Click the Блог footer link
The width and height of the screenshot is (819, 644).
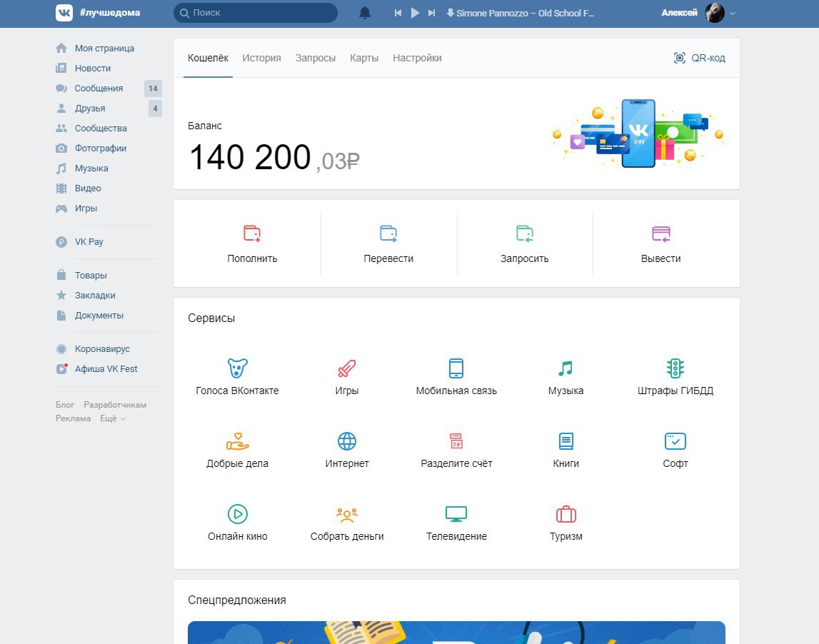[65, 405]
